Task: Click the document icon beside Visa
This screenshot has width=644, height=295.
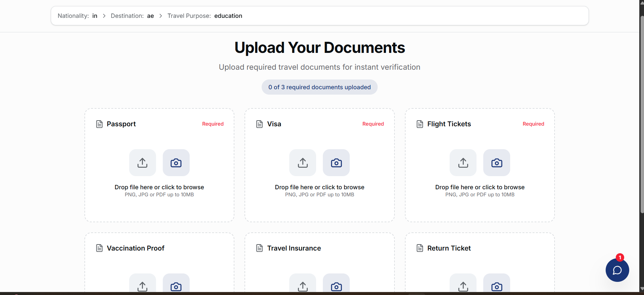Action: point(260,124)
